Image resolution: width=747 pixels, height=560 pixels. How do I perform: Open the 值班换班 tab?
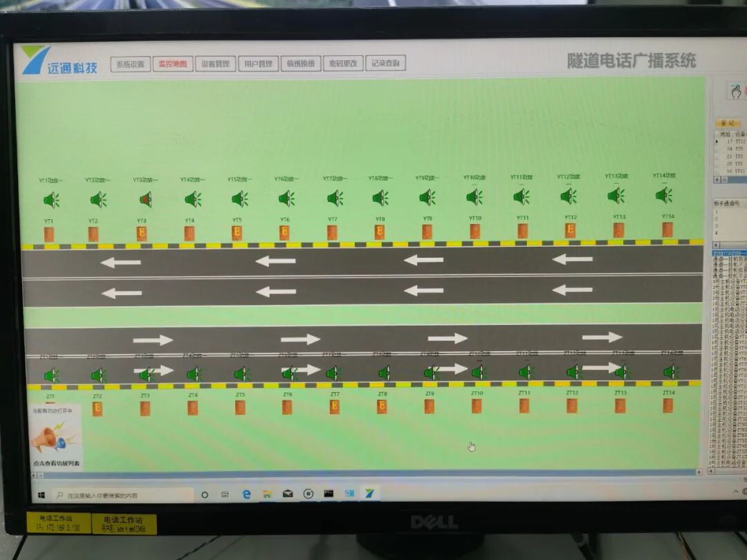tap(301, 64)
